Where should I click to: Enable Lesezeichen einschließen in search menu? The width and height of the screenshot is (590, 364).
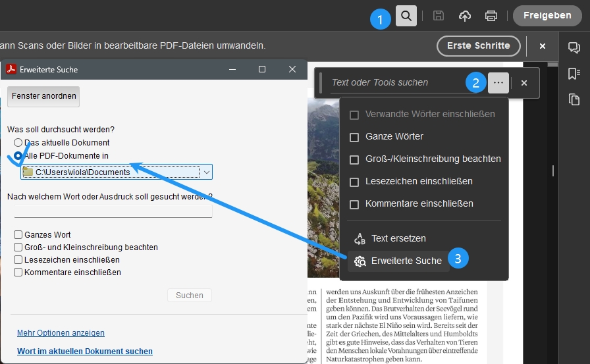354,182
